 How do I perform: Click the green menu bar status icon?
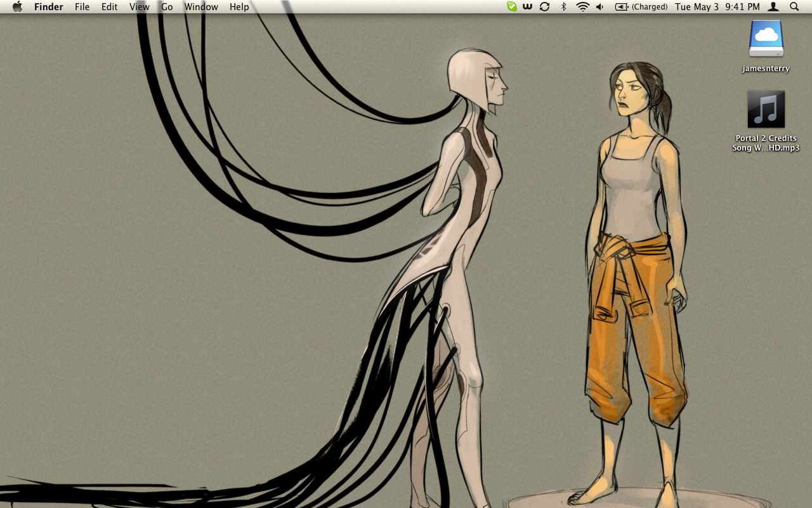point(512,7)
